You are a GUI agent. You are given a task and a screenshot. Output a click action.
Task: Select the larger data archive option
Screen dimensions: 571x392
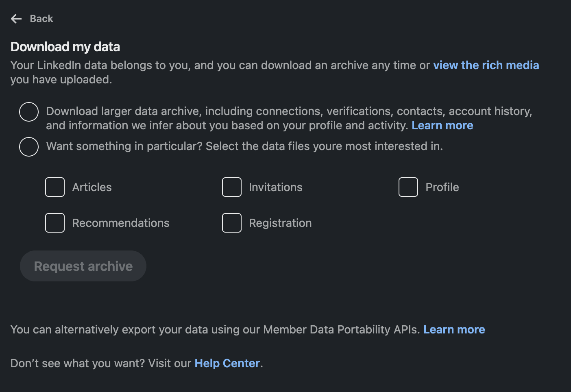point(28,111)
